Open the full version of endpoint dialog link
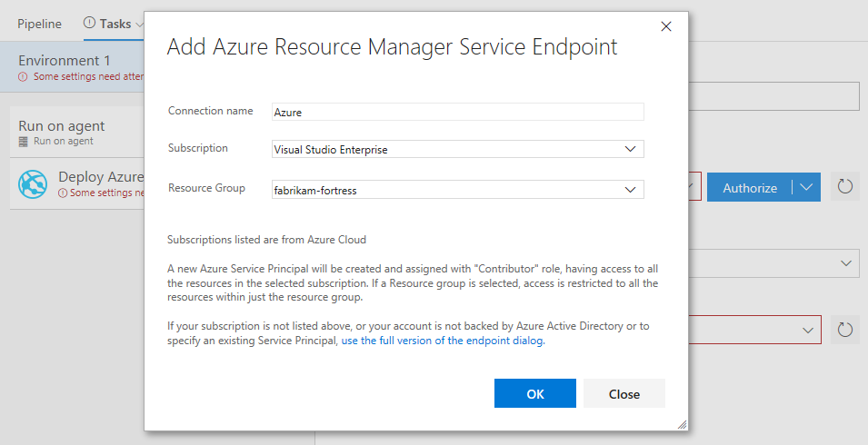The image size is (868, 445). tap(443, 341)
